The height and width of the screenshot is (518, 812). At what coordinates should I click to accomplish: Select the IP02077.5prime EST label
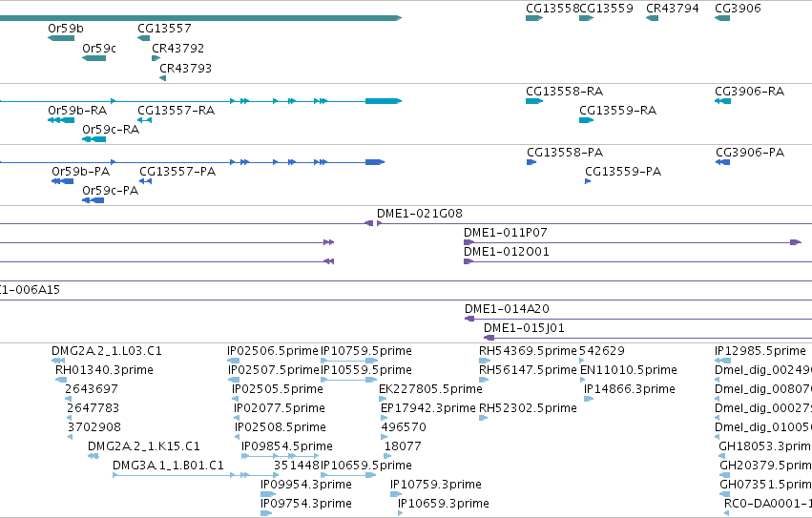(280, 408)
